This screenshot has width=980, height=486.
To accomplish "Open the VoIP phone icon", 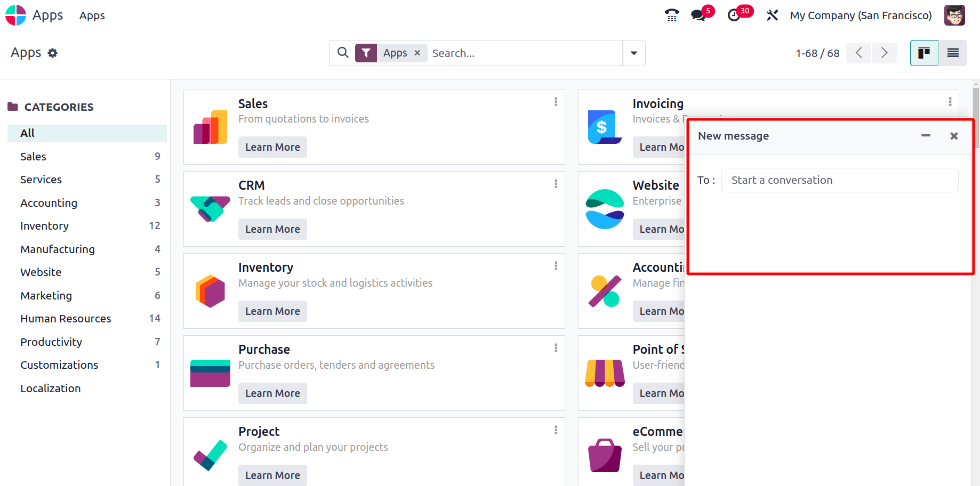I will coord(672,15).
